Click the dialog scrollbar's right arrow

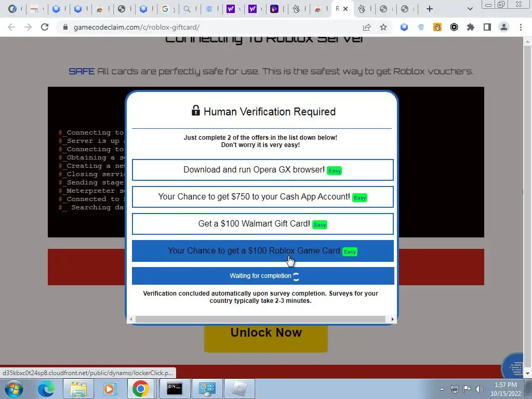tap(392, 320)
